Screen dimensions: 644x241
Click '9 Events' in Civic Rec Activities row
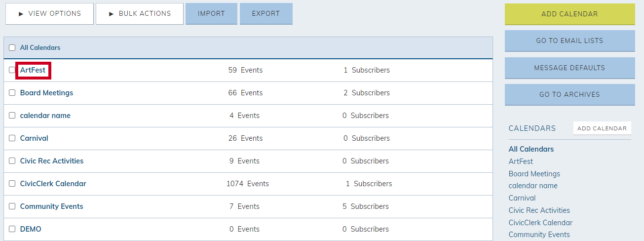point(244,161)
